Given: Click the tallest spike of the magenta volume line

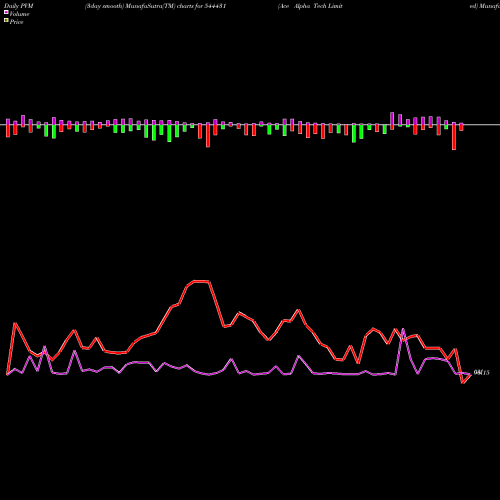Looking at the screenshot, I should click(403, 329).
